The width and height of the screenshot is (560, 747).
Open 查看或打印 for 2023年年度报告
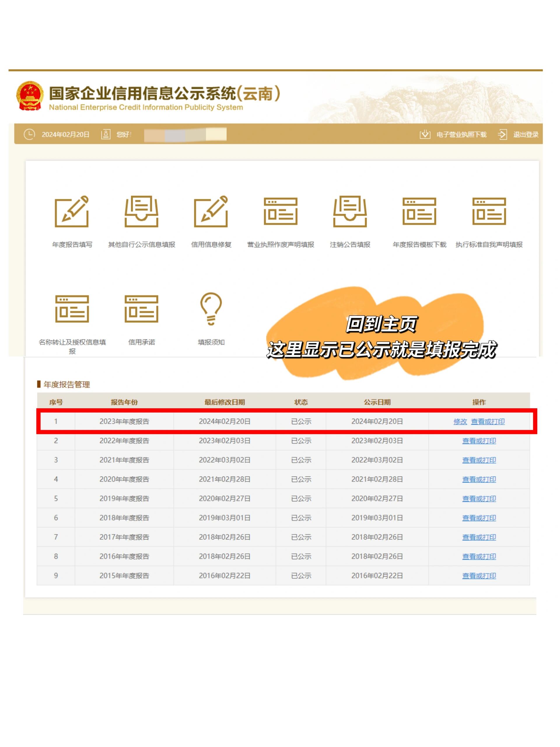(487, 421)
